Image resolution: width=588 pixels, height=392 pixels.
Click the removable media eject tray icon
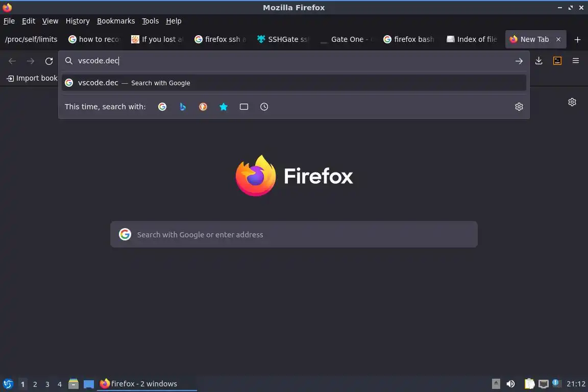496,384
